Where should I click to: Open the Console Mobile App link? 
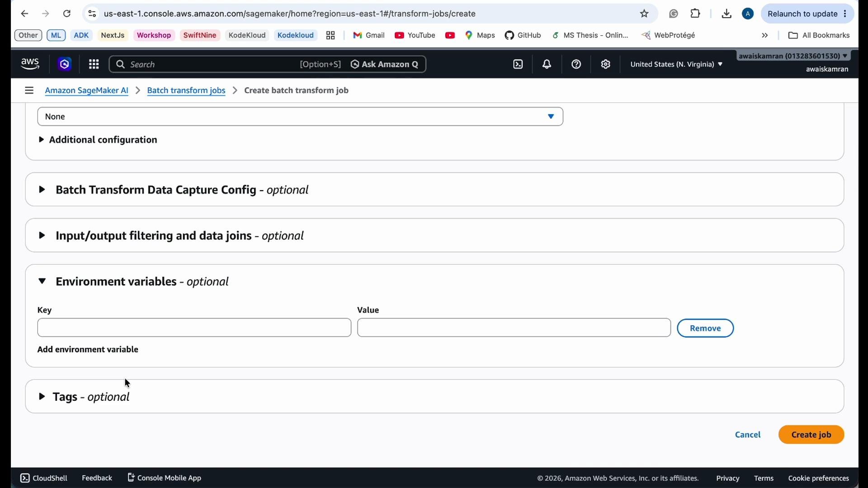(x=165, y=479)
